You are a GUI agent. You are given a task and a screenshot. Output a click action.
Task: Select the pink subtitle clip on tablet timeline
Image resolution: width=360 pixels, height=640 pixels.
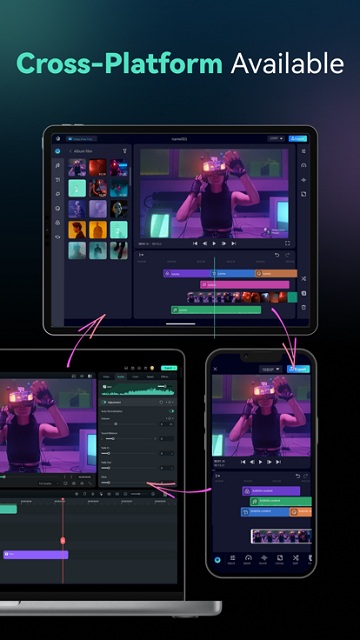tap(244, 284)
